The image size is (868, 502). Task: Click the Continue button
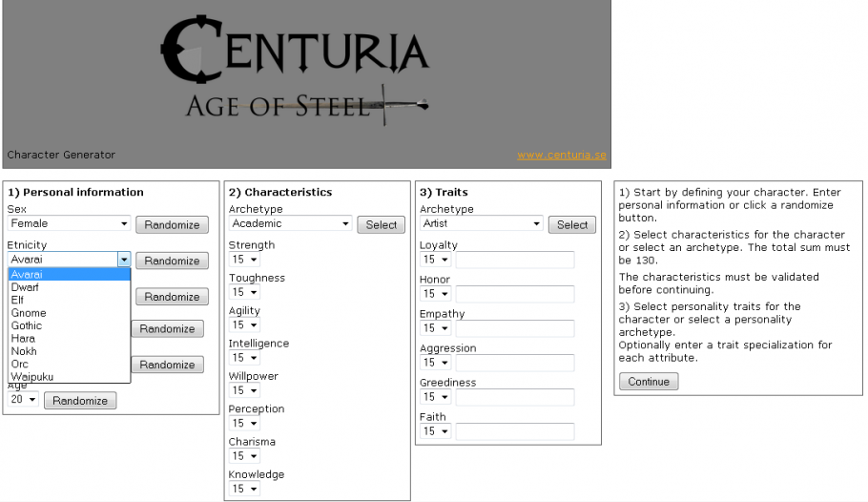(x=649, y=381)
